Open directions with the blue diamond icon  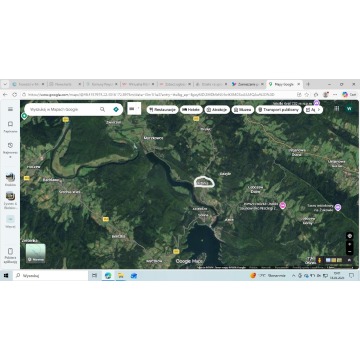click(x=116, y=109)
